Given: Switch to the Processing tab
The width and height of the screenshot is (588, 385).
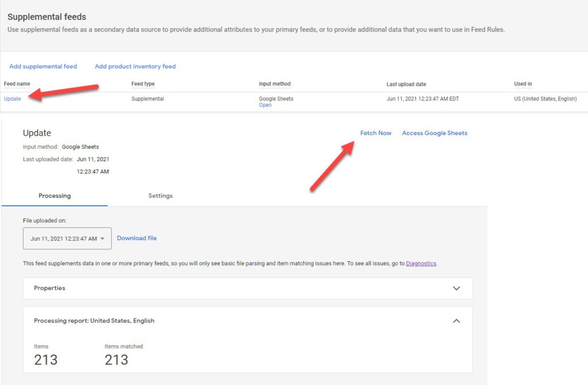Looking at the screenshot, I should point(55,195).
